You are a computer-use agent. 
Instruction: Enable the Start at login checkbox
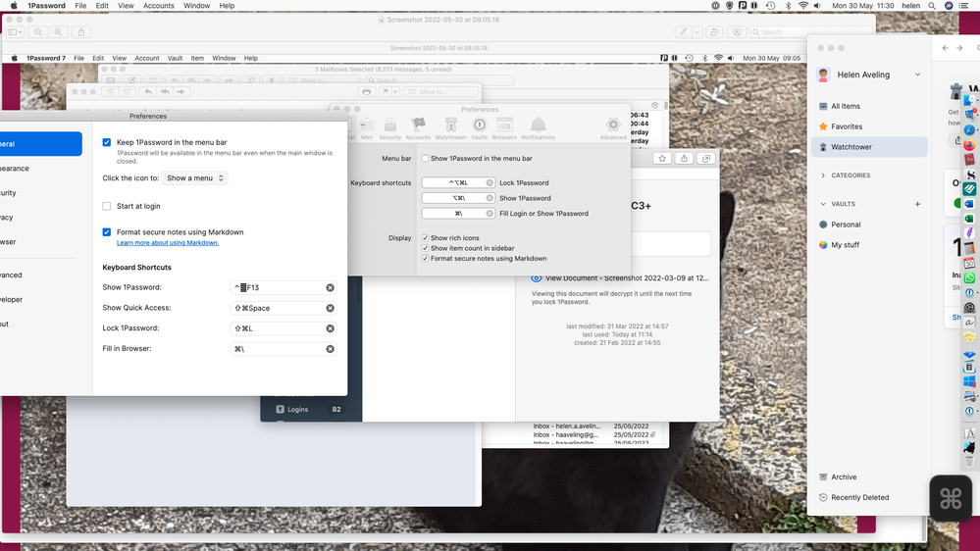click(x=107, y=206)
